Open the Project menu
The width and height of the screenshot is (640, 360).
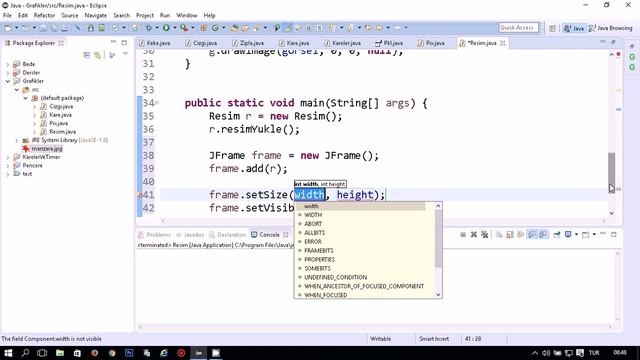click(144, 16)
